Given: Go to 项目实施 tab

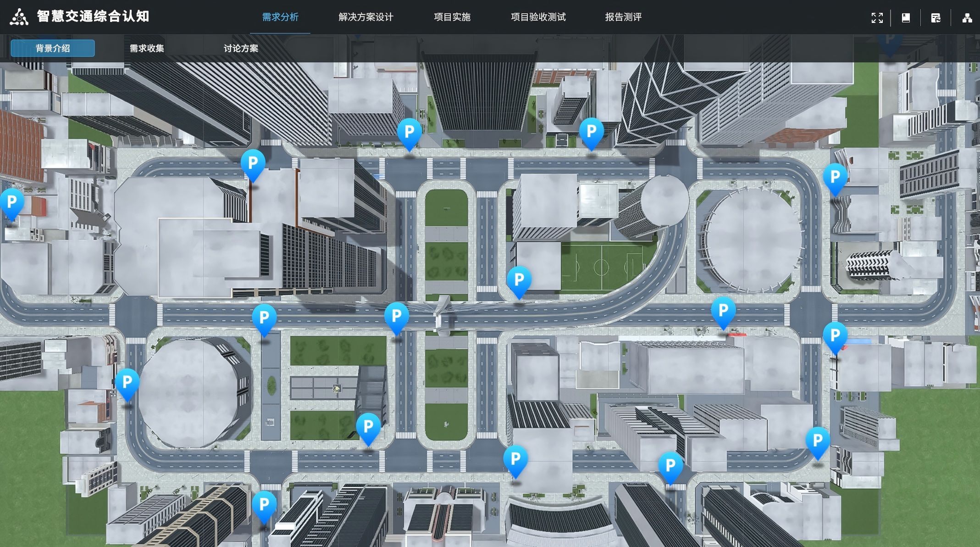Looking at the screenshot, I should pos(452,17).
